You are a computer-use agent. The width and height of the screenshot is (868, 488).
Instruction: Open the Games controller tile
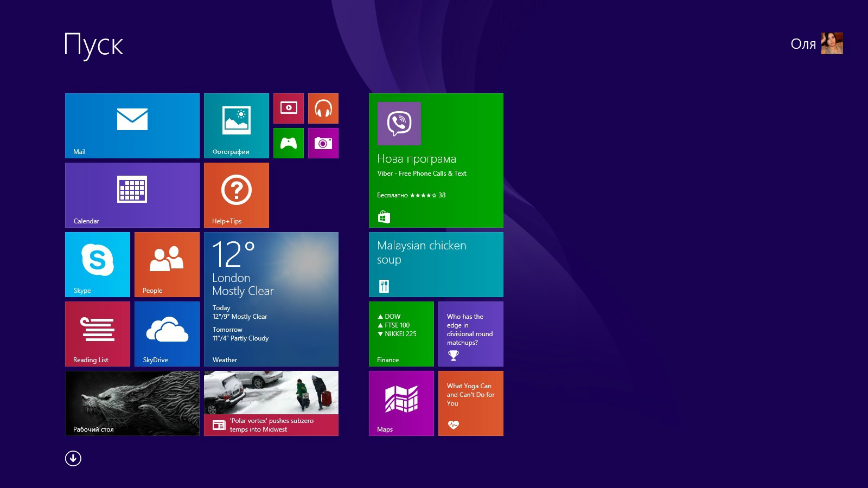(289, 143)
